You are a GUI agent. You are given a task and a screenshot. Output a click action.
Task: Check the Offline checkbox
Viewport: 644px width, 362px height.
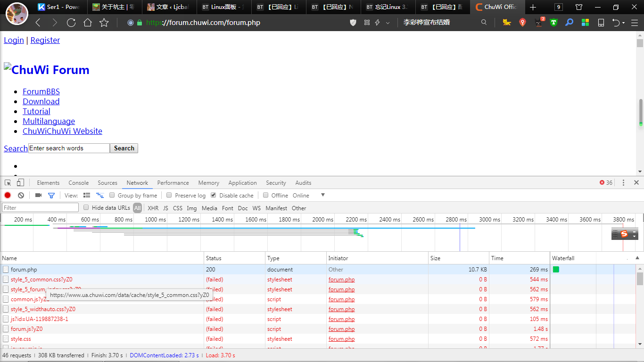click(x=266, y=195)
